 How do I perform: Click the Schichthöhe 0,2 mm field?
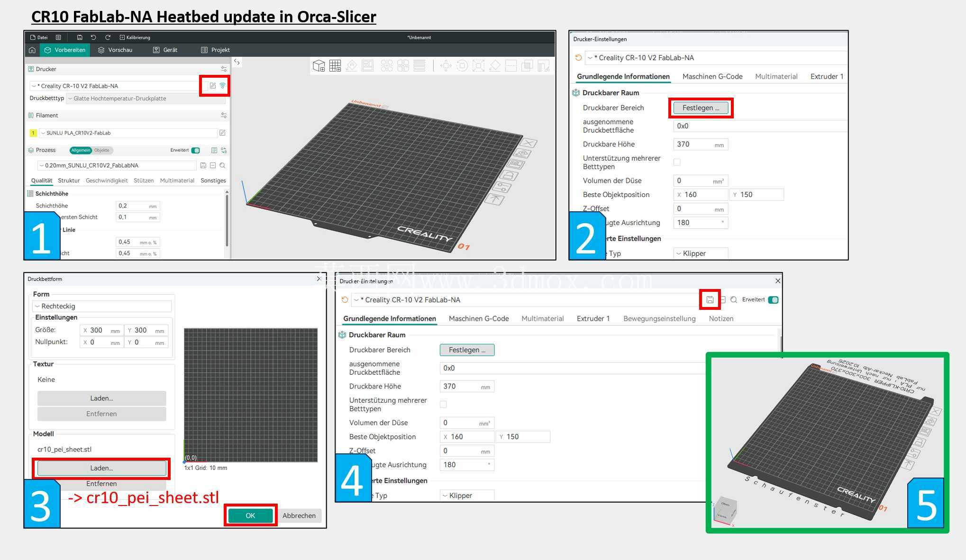coord(137,206)
